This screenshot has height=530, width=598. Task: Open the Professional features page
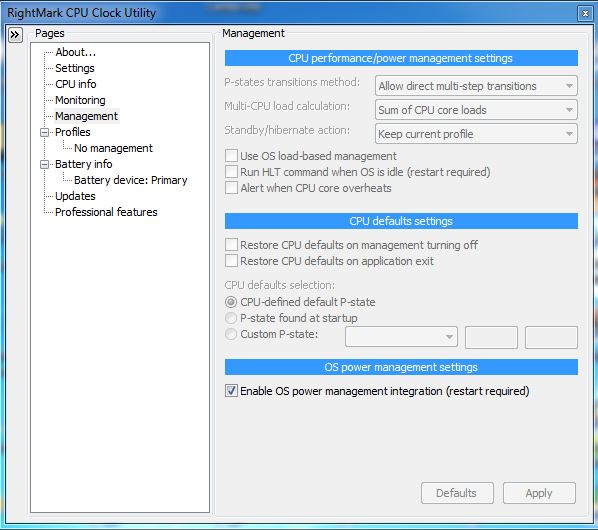(106, 212)
